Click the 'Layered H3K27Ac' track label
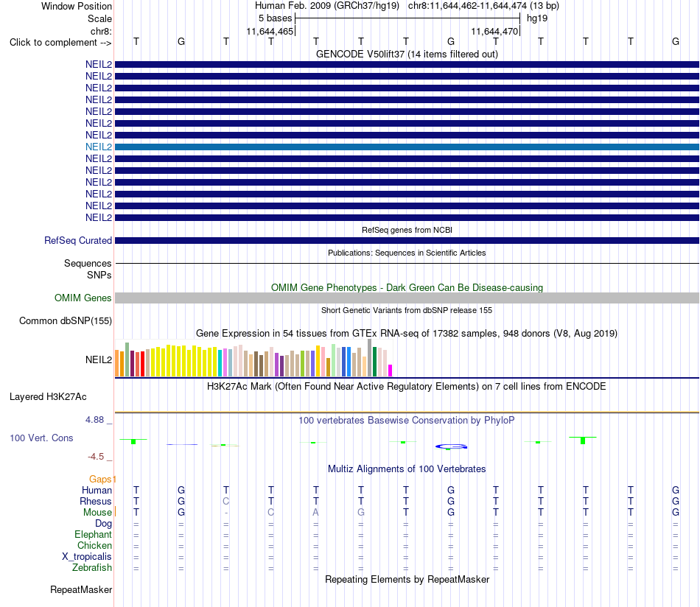The width and height of the screenshot is (700, 607). click(x=48, y=397)
